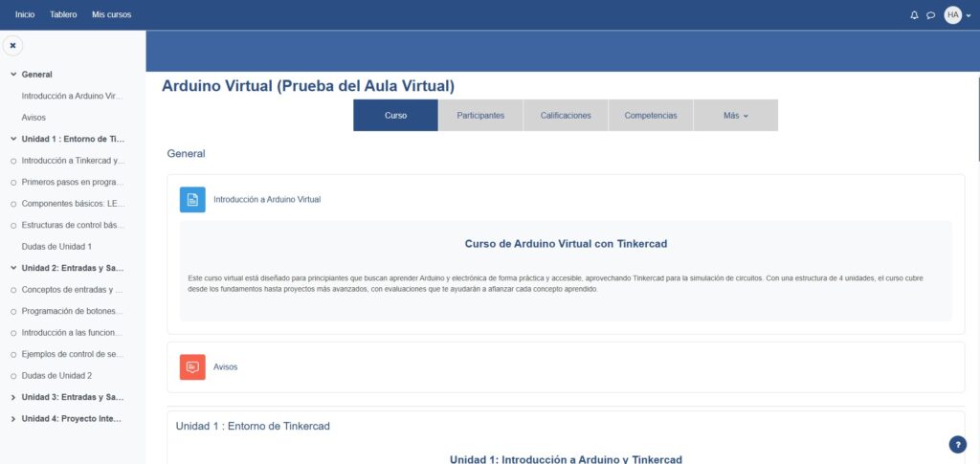Go to Inicio in top navigation

click(x=25, y=14)
